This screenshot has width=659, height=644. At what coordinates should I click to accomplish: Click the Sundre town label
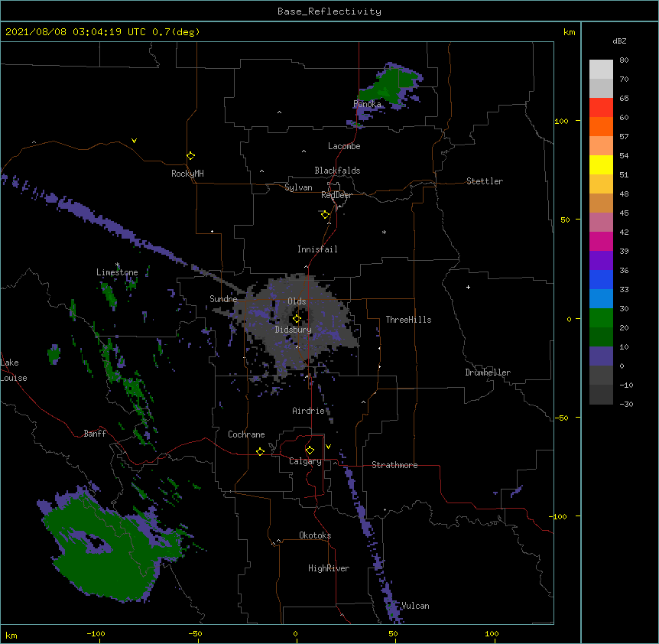[223, 299]
